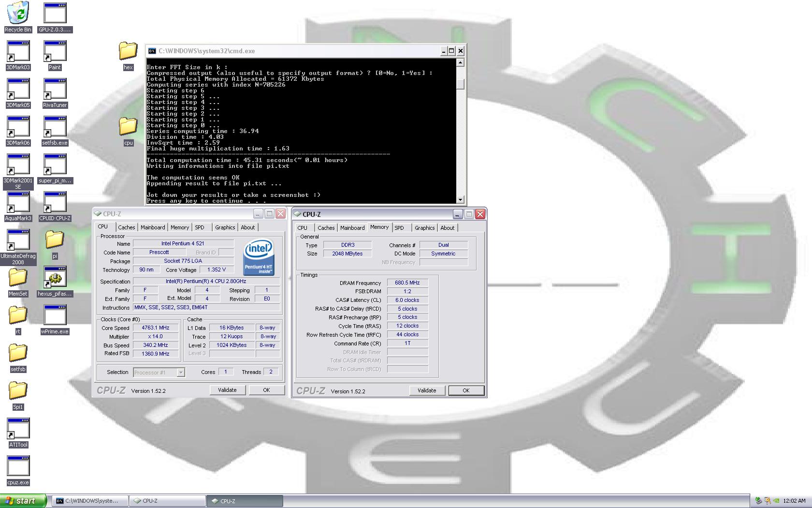
Task: Open About tab in right CPU-Z window
Action: click(448, 228)
